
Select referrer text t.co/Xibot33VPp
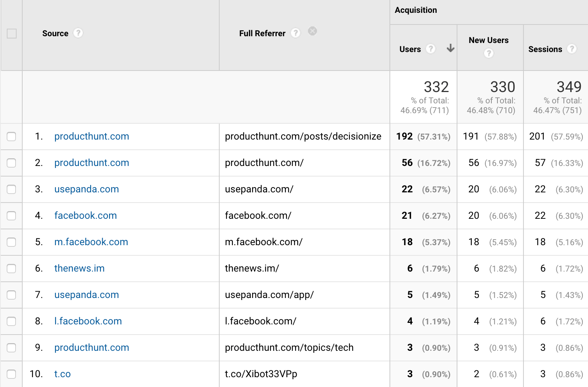261,374
